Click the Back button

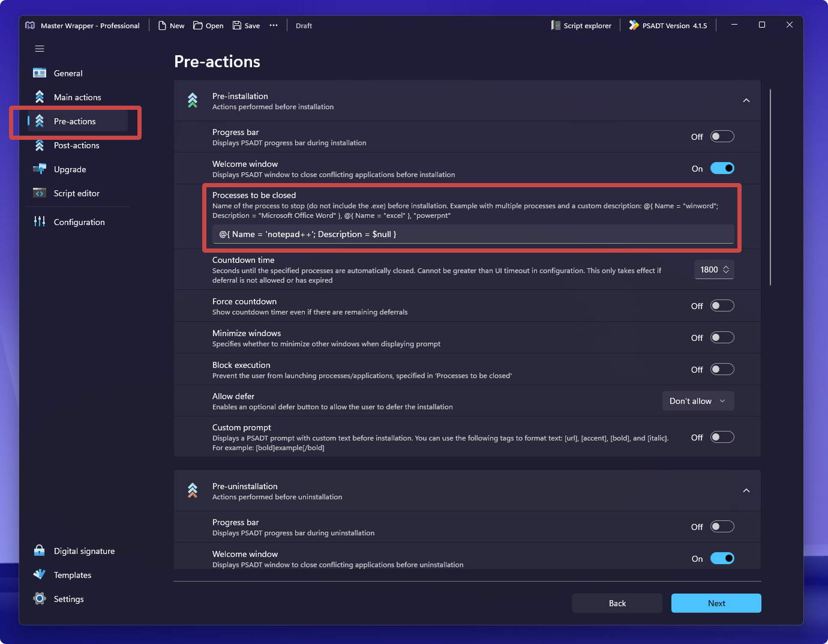617,603
